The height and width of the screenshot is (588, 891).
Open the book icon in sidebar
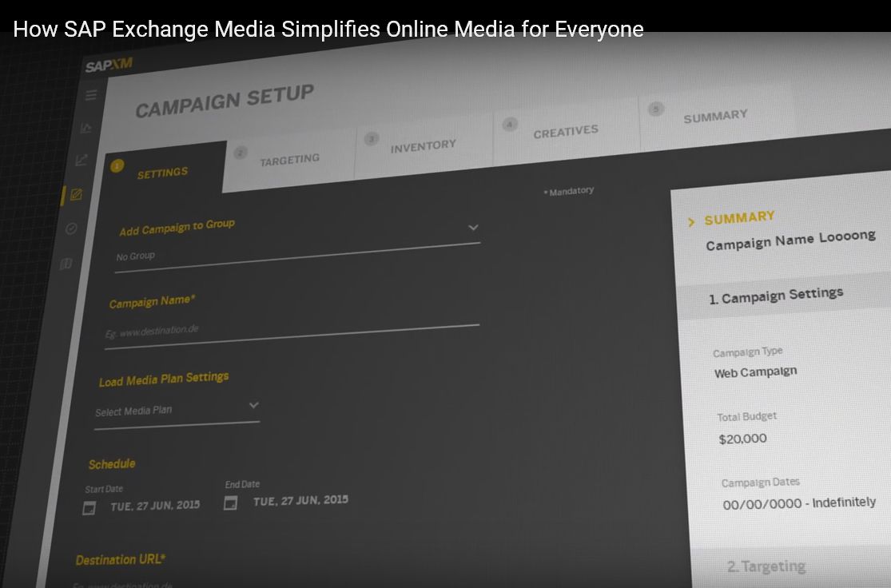[66, 264]
